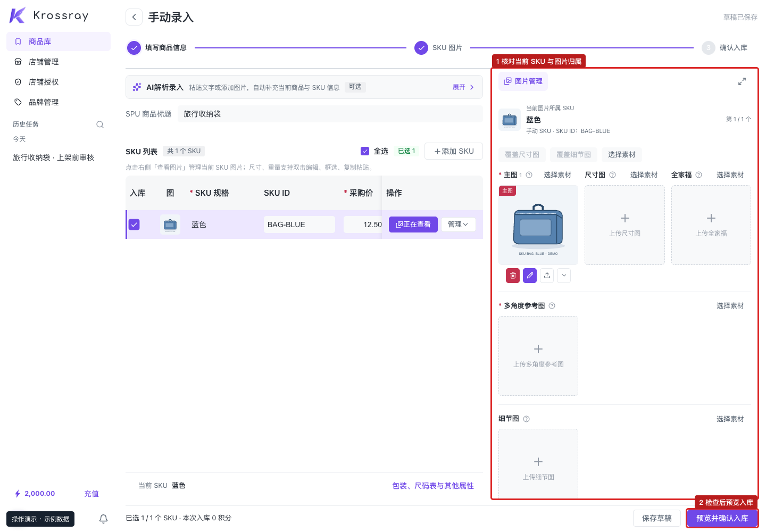Viewport: 766px width, 532px height.
Task: Click 选择素材 in the overlay button row
Action: pos(622,155)
